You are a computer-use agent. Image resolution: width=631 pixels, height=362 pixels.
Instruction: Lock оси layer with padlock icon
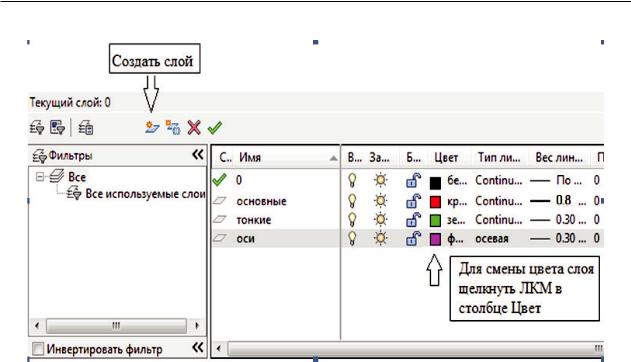pyautogui.click(x=413, y=239)
